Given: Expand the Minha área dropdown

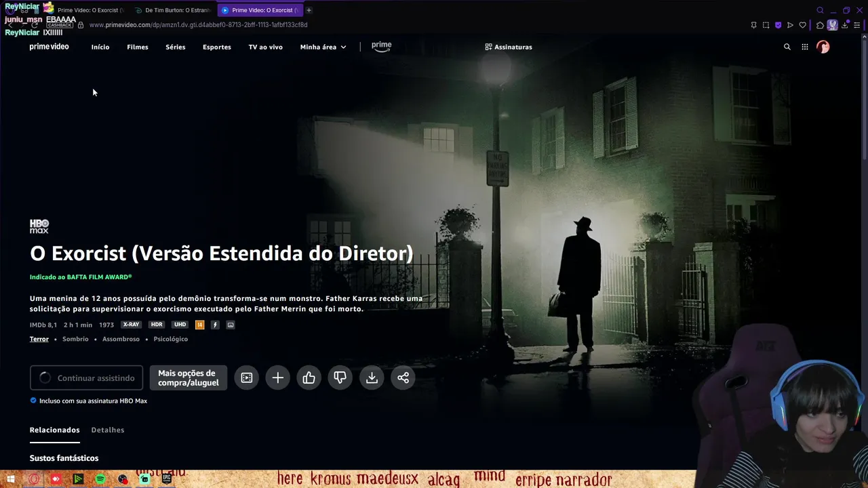Looking at the screenshot, I should coord(323,47).
